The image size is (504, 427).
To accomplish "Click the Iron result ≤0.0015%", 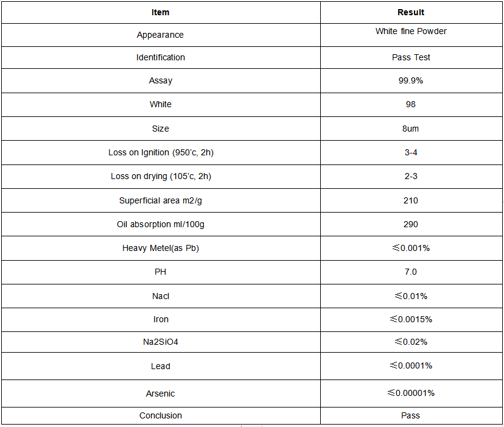I will point(411,319).
